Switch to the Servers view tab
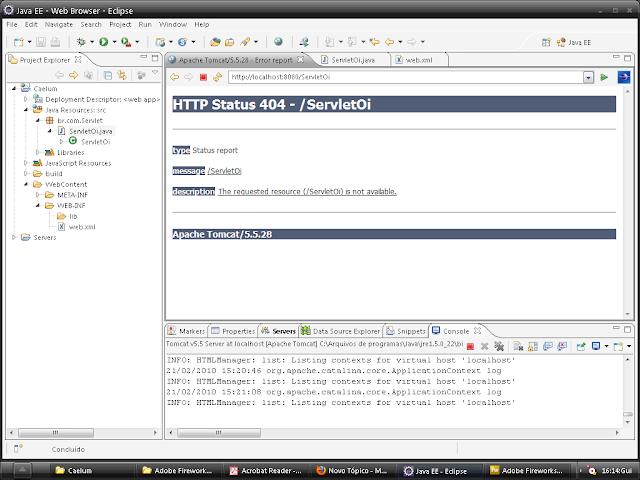This screenshot has height=480, width=640. point(283,331)
